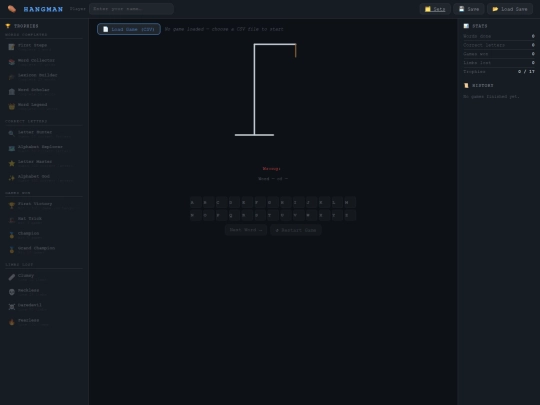The width and height of the screenshot is (540, 405).
Task: Guess letter N on keyboard
Action: click(196, 215)
